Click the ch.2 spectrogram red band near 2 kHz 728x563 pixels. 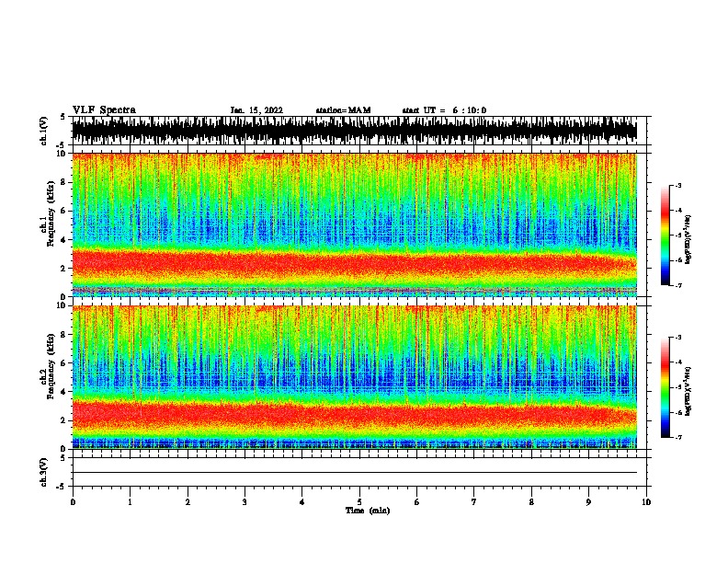[354, 415]
